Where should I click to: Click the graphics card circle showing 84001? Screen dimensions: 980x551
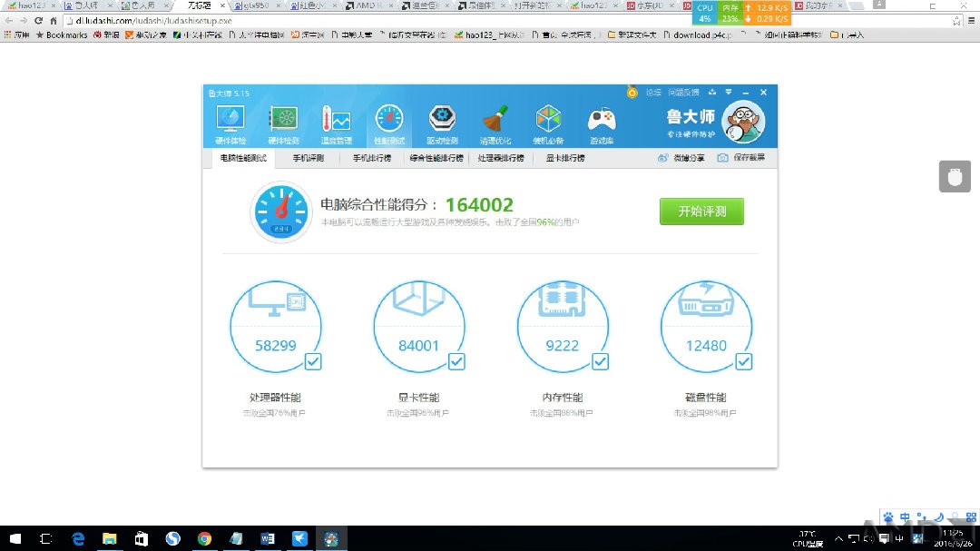418,327
